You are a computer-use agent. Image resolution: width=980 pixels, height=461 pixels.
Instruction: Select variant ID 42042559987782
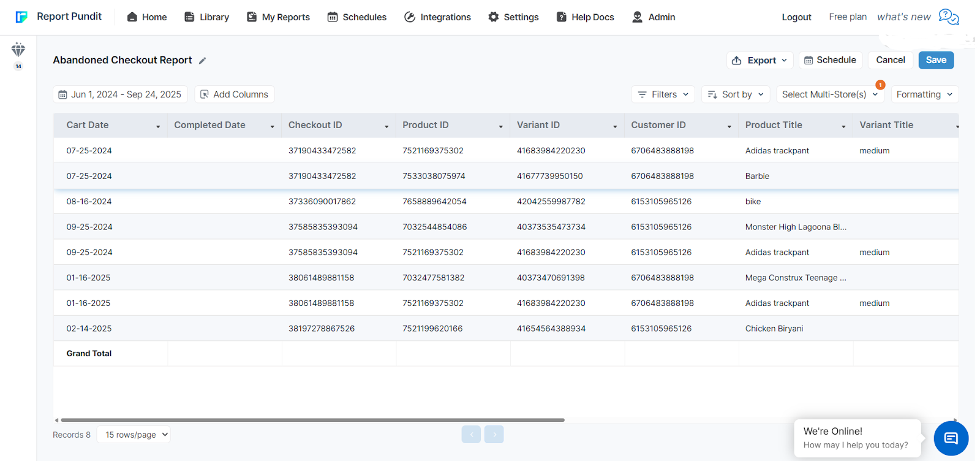(x=551, y=202)
